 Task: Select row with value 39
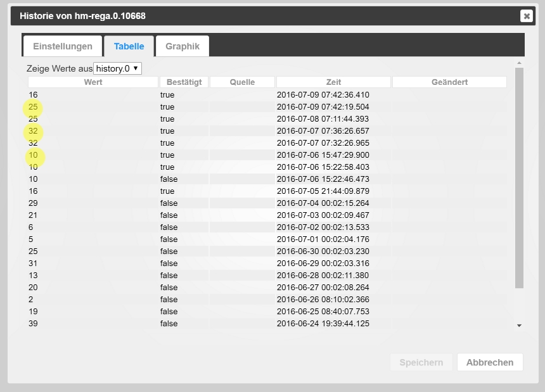(267, 323)
